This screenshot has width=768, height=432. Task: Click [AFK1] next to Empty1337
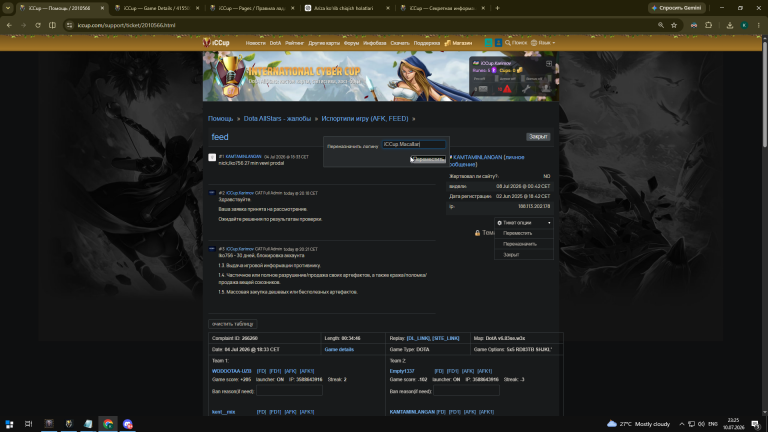point(484,371)
